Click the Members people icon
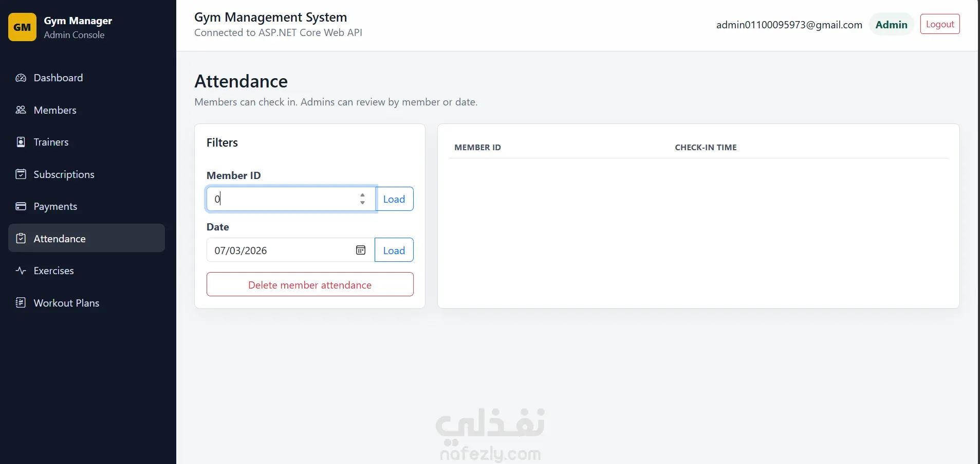Viewport: 980px width, 464px height. 21,110
